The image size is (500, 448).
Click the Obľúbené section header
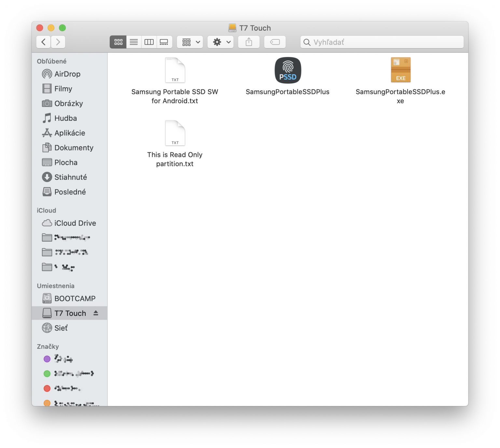click(52, 61)
